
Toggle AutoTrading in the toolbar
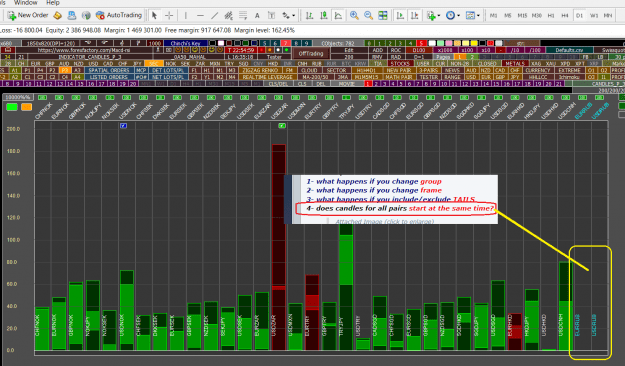pyautogui.click(x=119, y=15)
